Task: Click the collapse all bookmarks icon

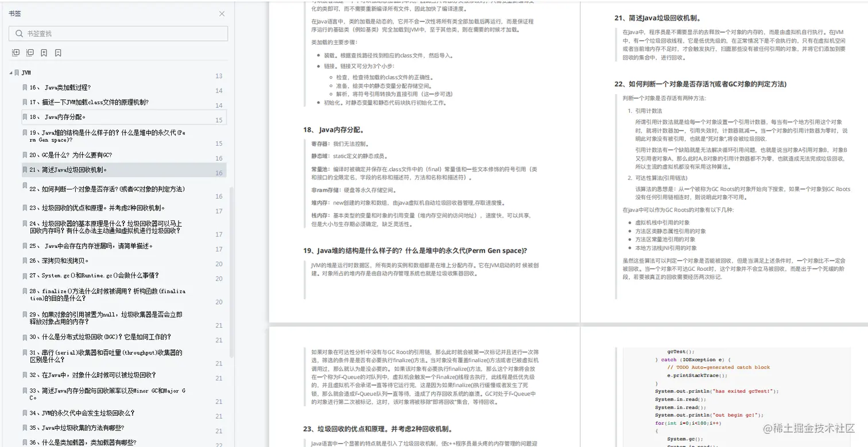Action: pyautogui.click(x=29, y=53)
